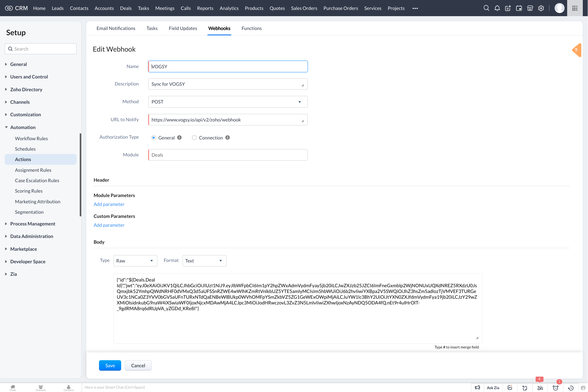The image size is (588, 392).
Task: Click the info icon next to Connection
Action: [x=227, y=137]
